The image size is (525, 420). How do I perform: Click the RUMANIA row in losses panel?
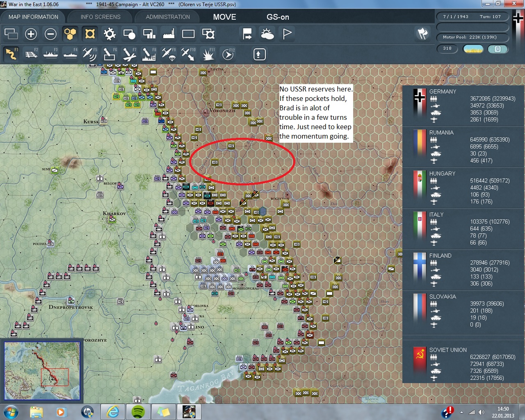tap(464, 147)
